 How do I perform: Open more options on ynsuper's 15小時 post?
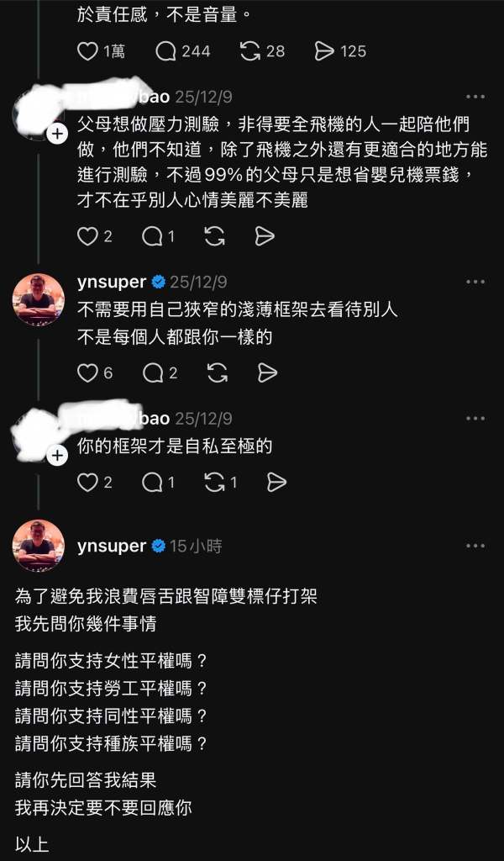point(475,546)
